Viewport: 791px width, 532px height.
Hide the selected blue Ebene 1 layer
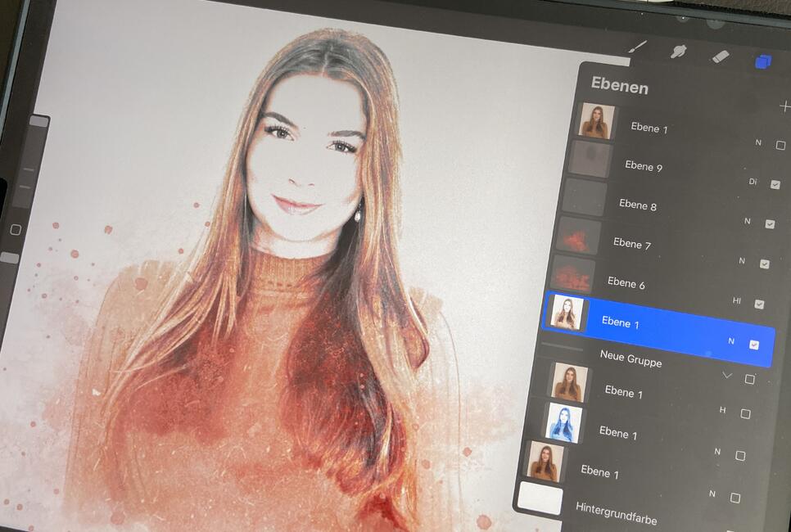point(754,345)
